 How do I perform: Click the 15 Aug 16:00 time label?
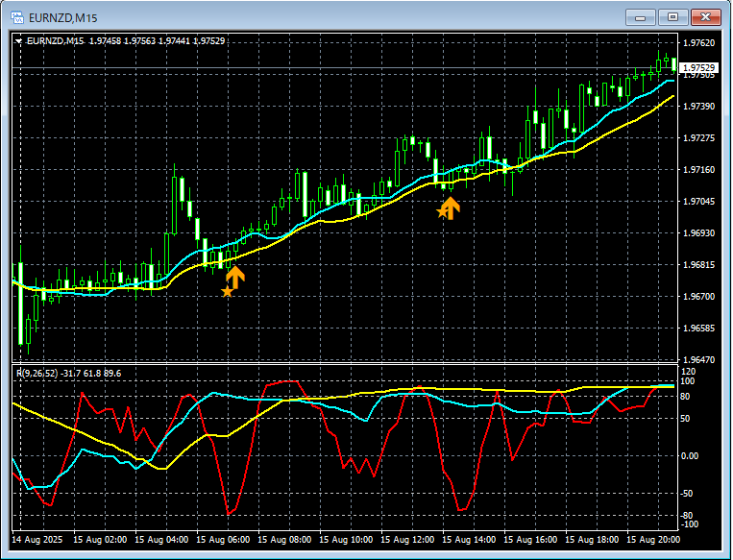click(530, 540)
